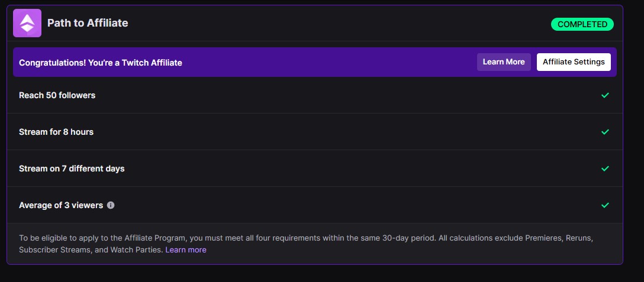This screenshot has height=282, width=644.
Task: Click the Average of 3 viewers label
Action: (61, 205)
